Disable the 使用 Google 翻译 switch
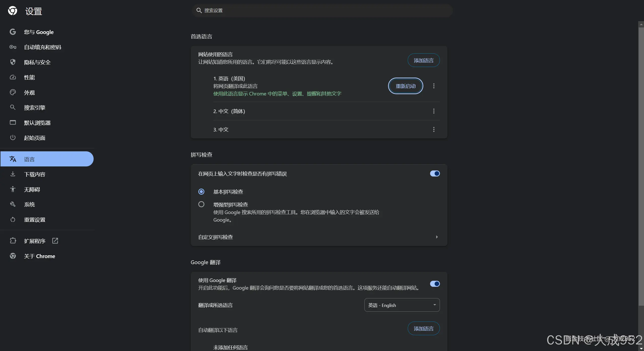This screenshot has width=644, height=351. coord(435,284)
